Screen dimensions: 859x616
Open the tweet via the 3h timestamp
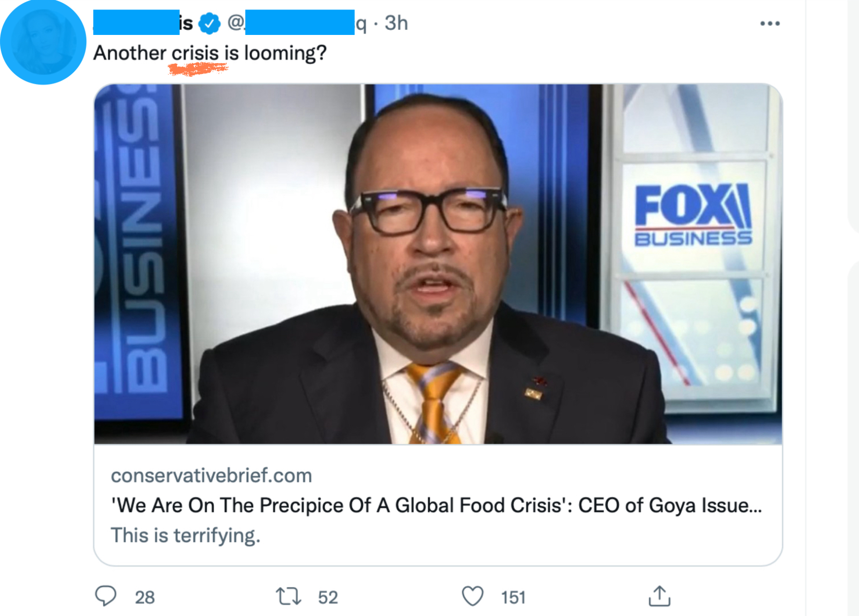coord(396,23)
